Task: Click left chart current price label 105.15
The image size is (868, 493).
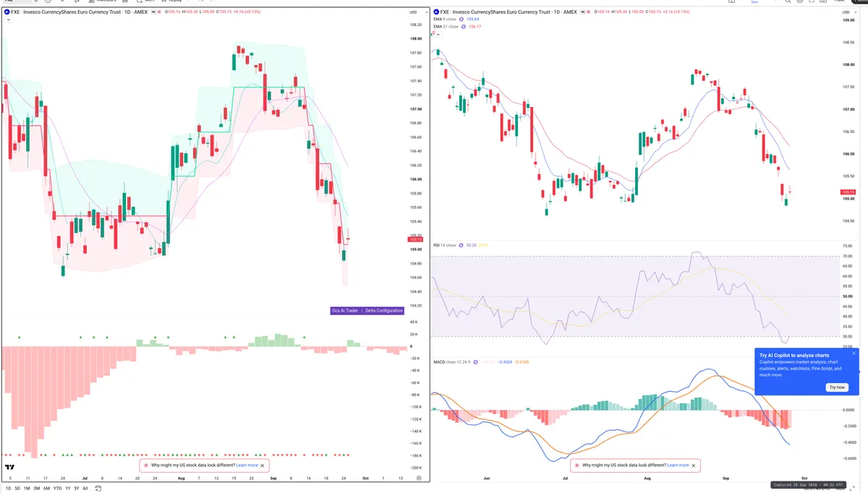Action: pyautogui.click(x=415, y=239)
